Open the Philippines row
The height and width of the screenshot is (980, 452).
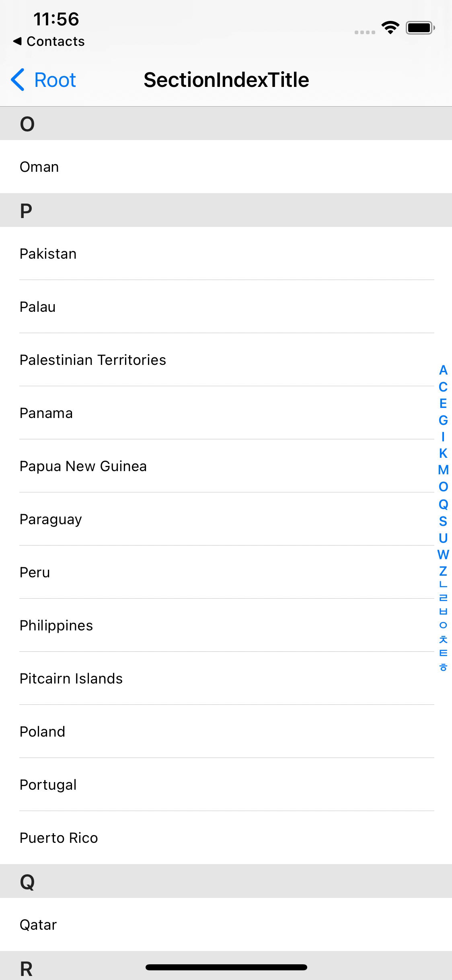[x=226, y=625]
